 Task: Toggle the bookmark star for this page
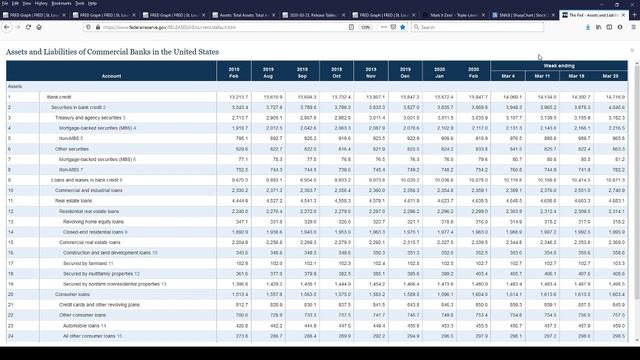pyautogui.click(x=402, y=27)
